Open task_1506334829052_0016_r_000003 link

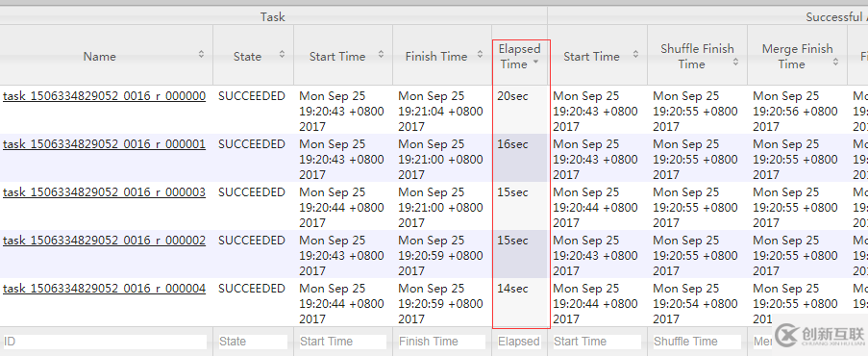click(x=104, y=193)
